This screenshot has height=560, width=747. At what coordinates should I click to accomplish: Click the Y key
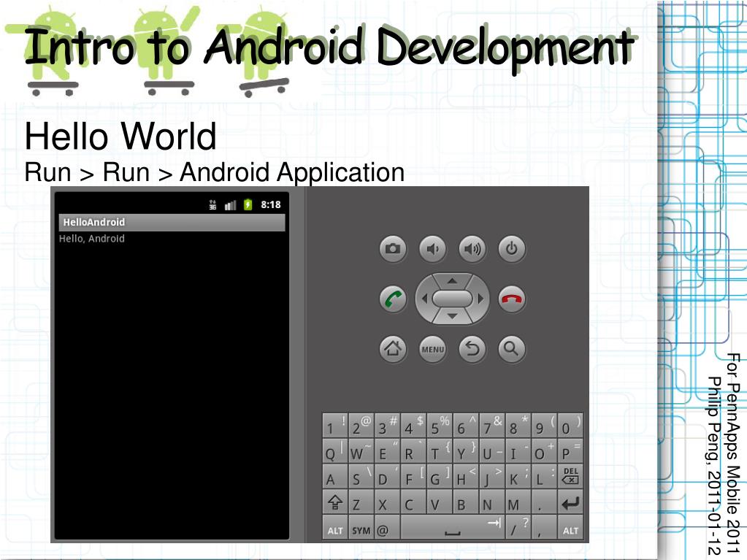pos(465,451)
